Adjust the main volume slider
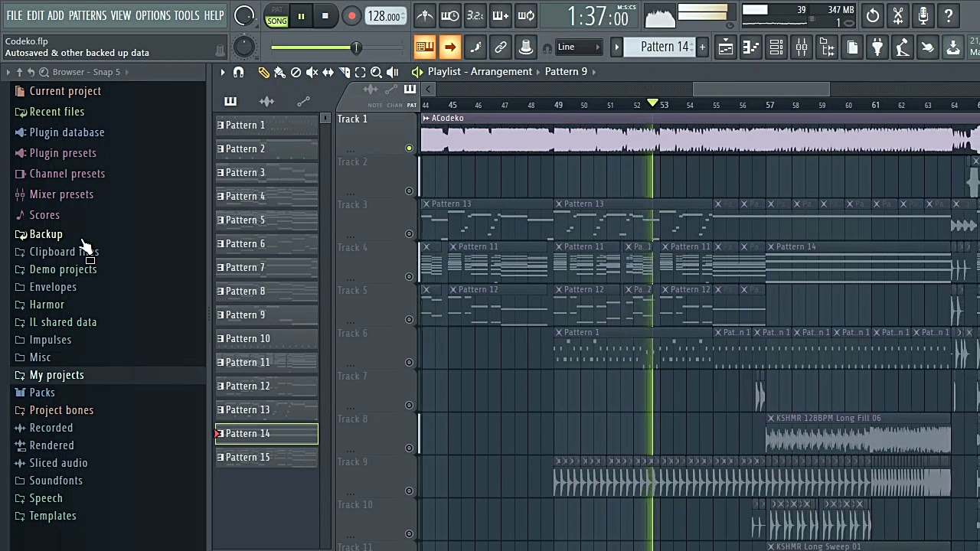This screenshot has width=980, height=551. tap(337, 47)
